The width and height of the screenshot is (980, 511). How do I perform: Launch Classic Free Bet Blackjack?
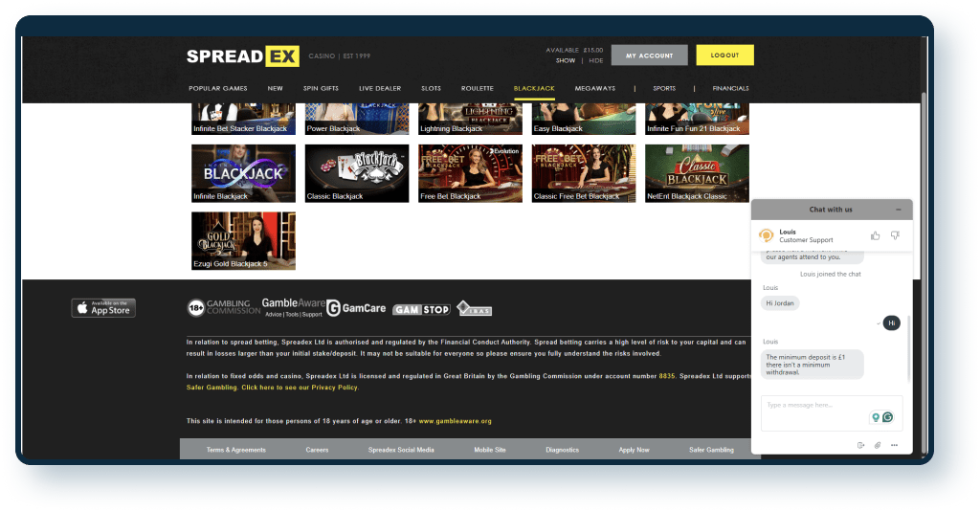pos(584,173)
